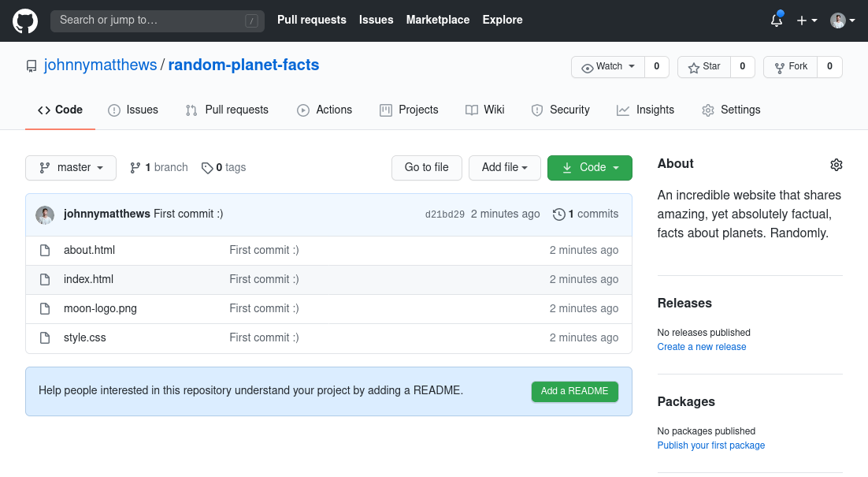This screenshot has width=868, height=477.
Task: Open repository settings gear in About section
Action: (x=836, y=164)
